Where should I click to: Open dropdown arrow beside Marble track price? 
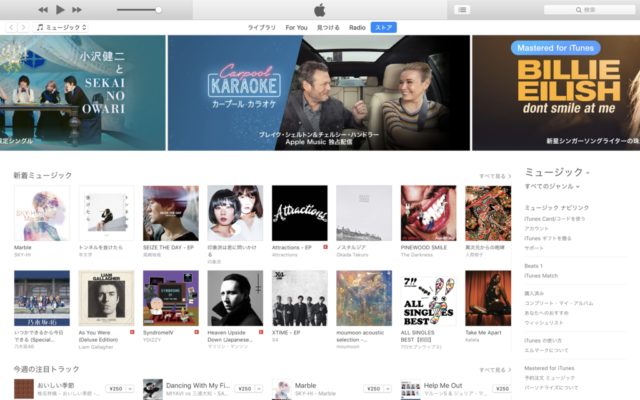(388, 389)
